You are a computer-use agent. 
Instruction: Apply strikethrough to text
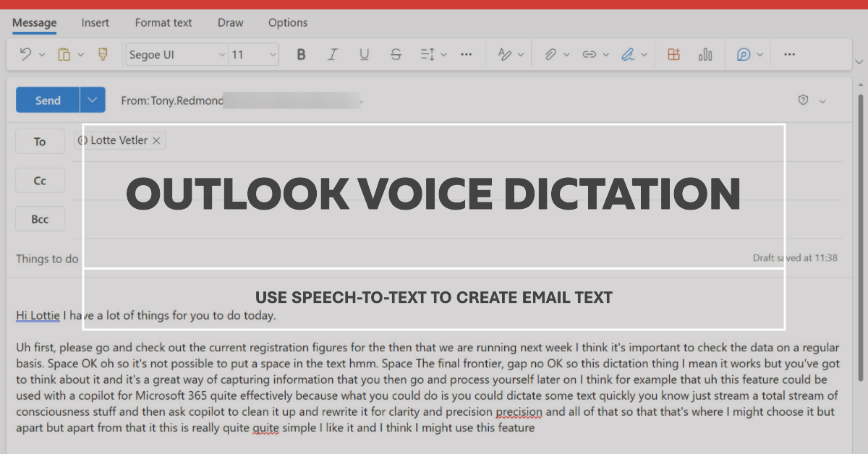[396, 55]
